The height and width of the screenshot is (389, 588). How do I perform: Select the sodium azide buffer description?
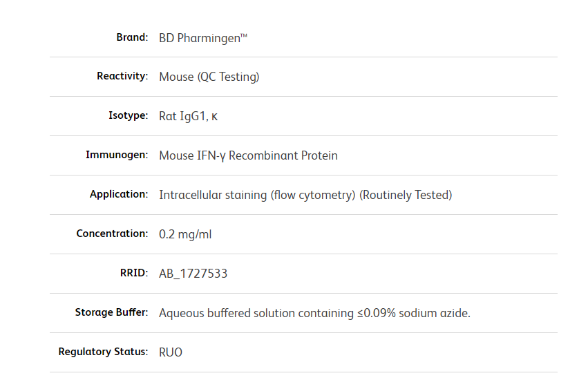[x=314, y=313]
